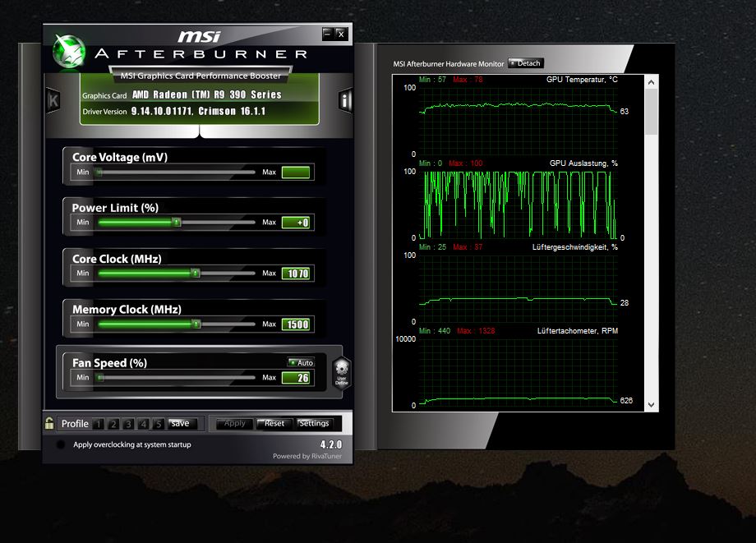756x543 pixels.
Task: Click the Core Clock 1070 value field
Action: [296, 274]
